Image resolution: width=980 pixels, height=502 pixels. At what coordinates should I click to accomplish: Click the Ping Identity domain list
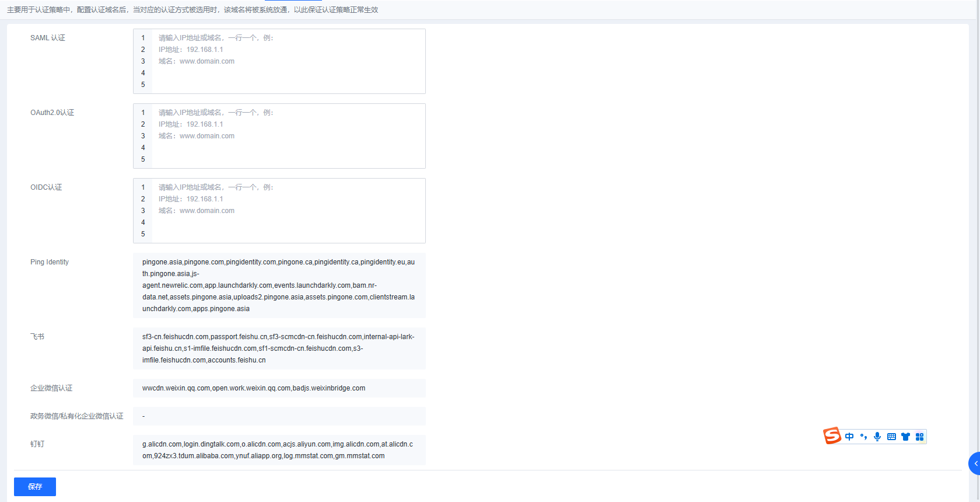coord(279,285)
